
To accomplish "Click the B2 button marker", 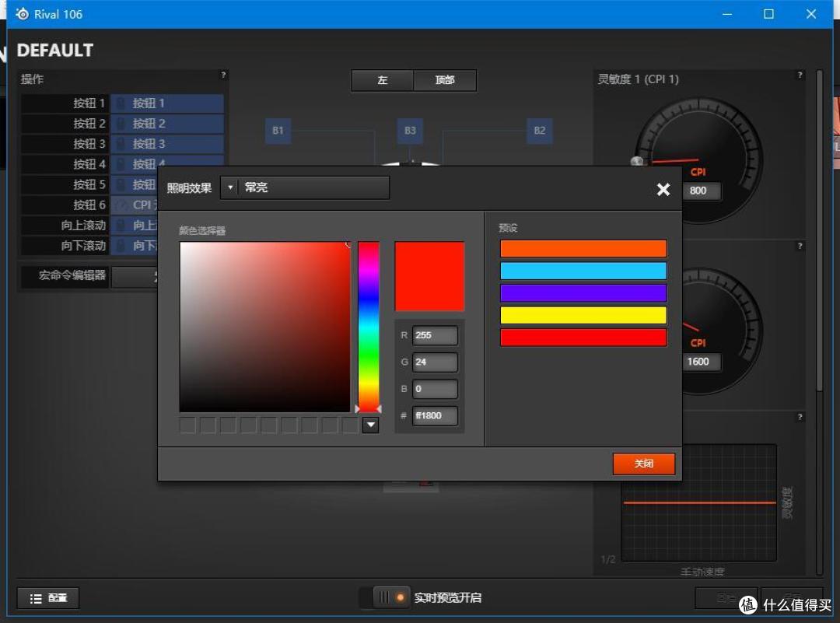I will 540,131.
